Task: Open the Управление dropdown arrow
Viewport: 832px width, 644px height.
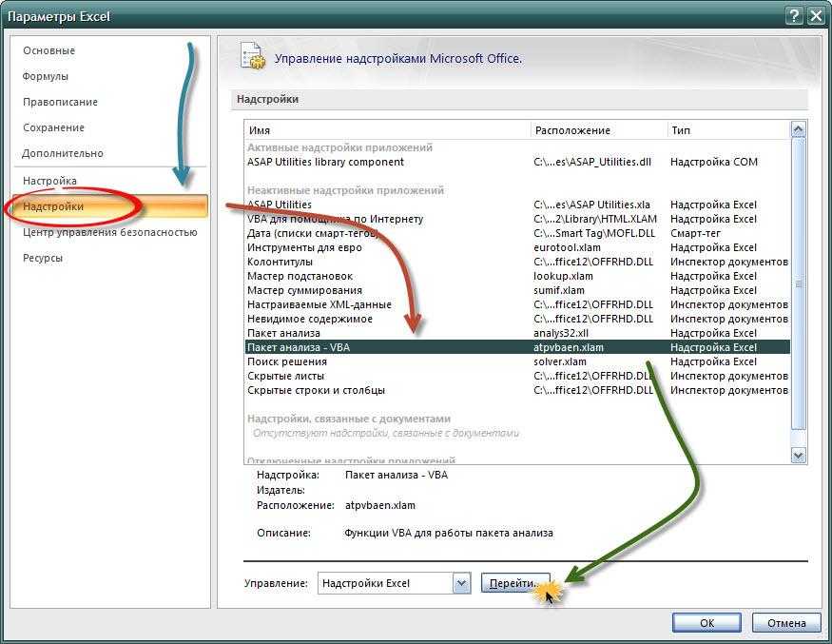Action: pos(461,583)
